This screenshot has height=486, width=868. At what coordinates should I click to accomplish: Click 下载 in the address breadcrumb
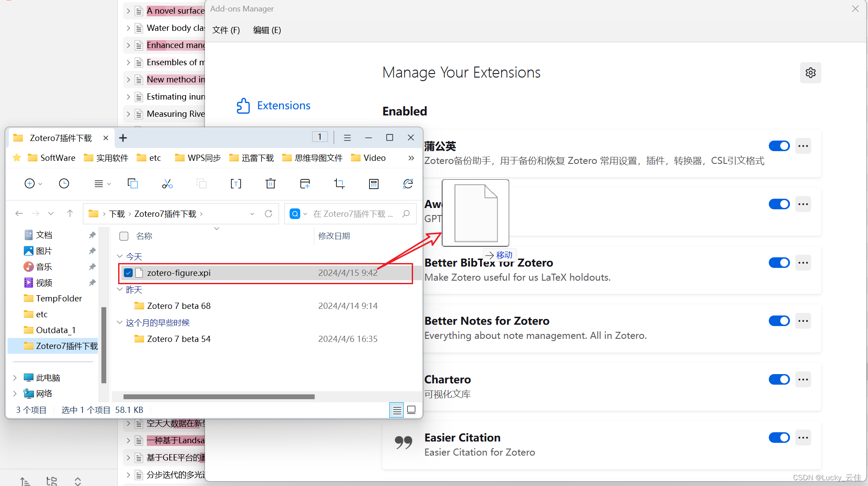[117, 214]
